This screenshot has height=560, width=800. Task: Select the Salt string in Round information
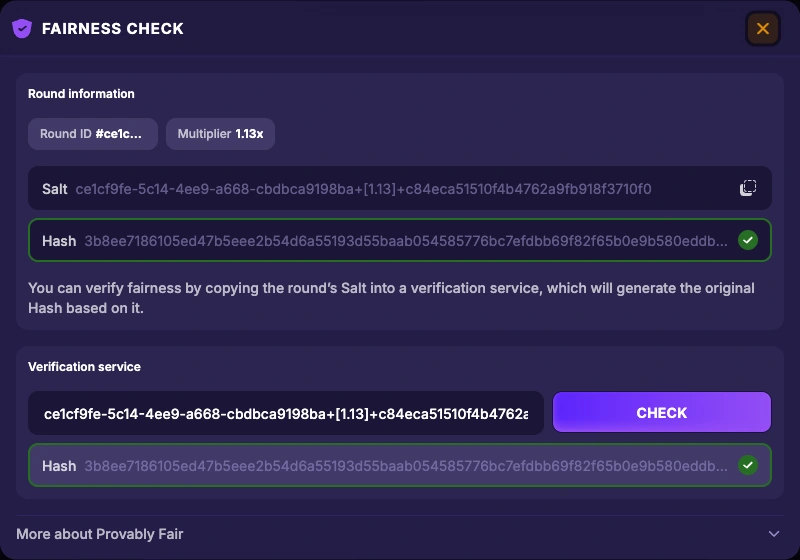pos(363,189)
